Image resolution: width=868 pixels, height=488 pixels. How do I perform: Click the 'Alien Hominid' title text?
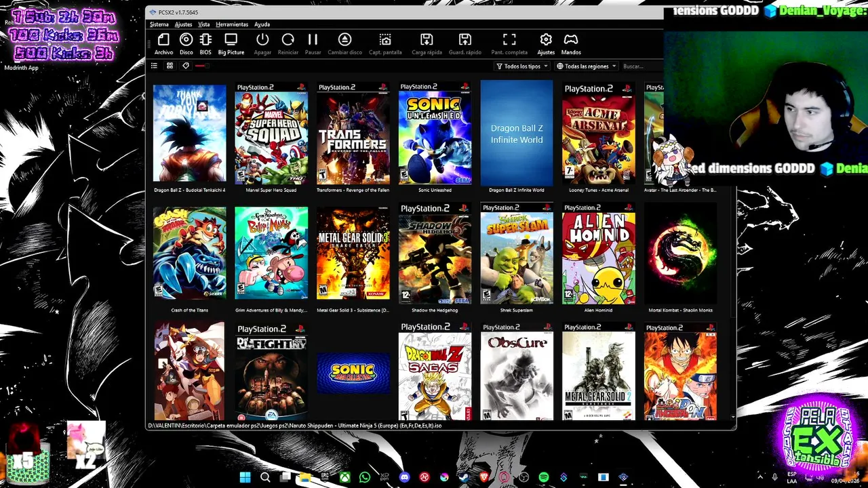(x=598, y=310)
